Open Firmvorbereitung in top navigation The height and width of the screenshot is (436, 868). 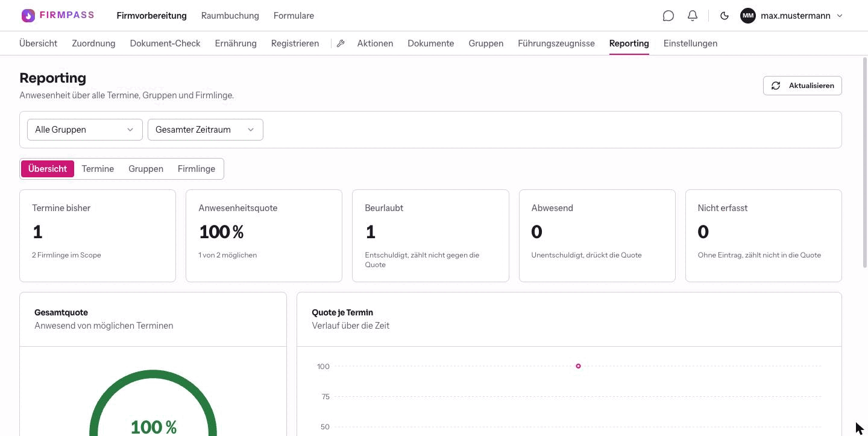point(152,16)
